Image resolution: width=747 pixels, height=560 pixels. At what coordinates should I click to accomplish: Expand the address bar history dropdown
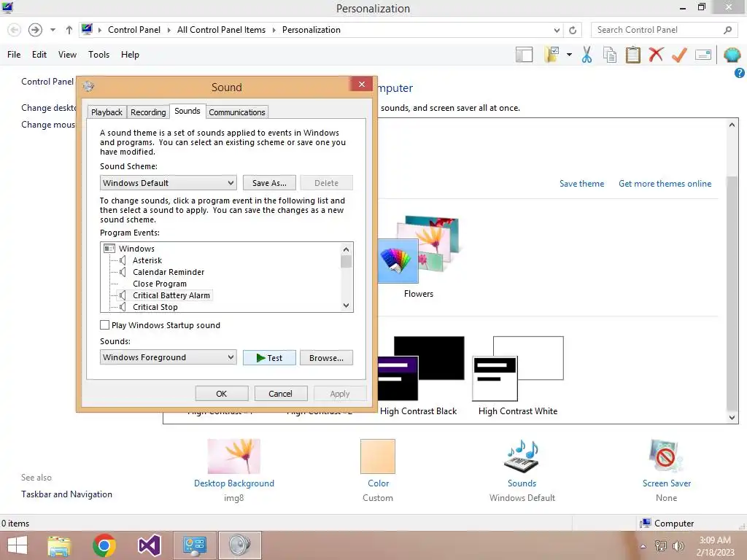(557, 30)
